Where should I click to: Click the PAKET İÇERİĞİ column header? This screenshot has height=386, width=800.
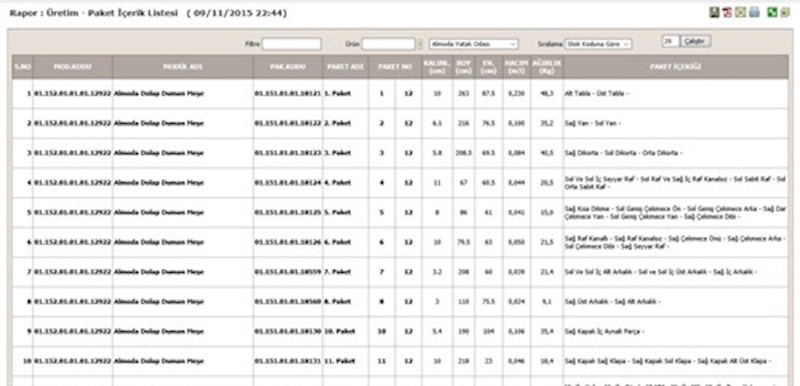tap(676, 67)
